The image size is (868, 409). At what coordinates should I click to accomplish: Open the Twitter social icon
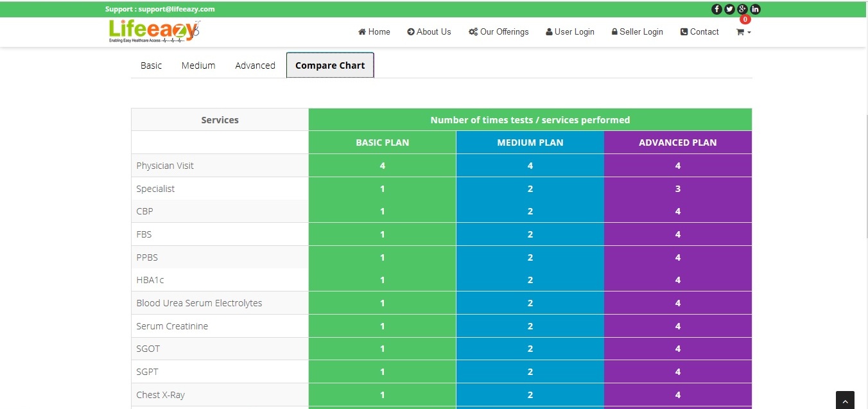point(729,9)
